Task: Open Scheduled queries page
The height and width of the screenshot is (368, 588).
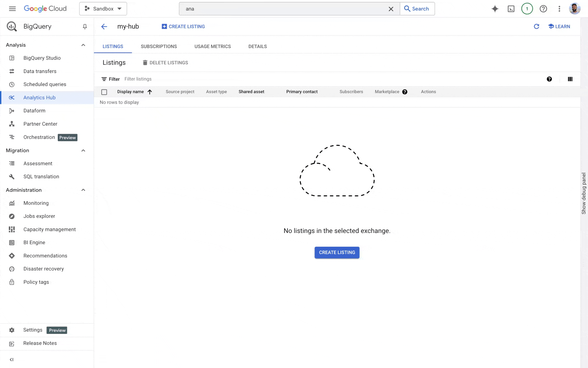Action: point(47,84)
